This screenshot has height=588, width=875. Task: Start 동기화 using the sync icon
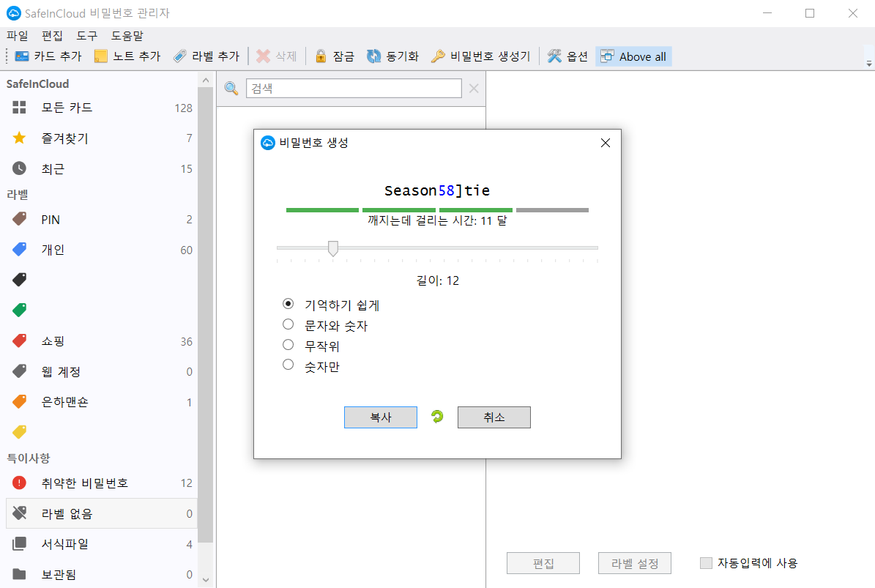click(x=373, y=56)
